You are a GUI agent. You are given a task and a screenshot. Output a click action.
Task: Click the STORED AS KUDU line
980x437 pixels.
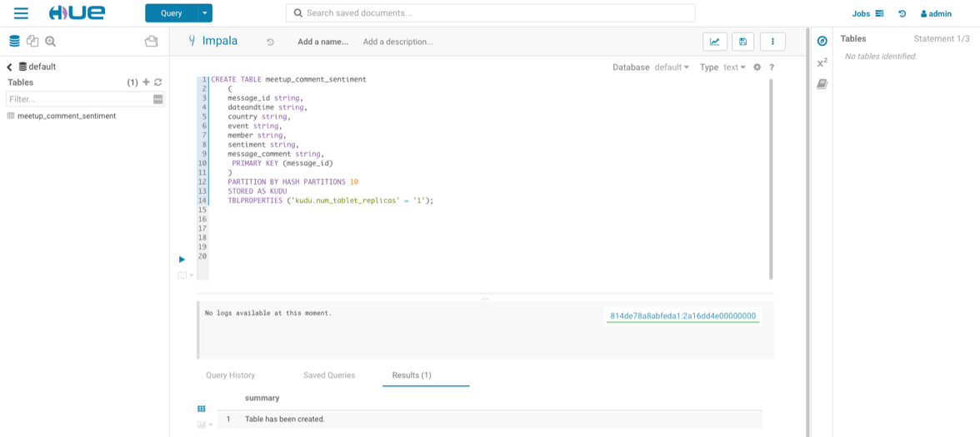pos(257,191)
